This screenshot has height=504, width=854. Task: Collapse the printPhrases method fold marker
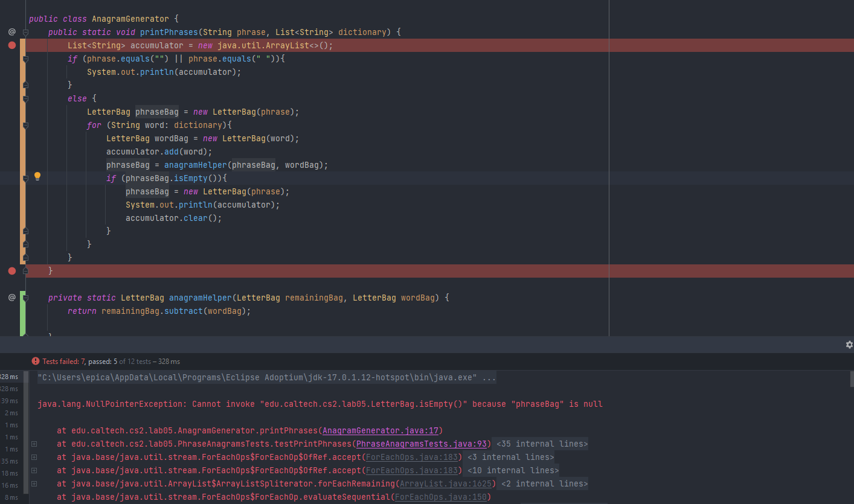pyautogui.click(x=25, y=32)
